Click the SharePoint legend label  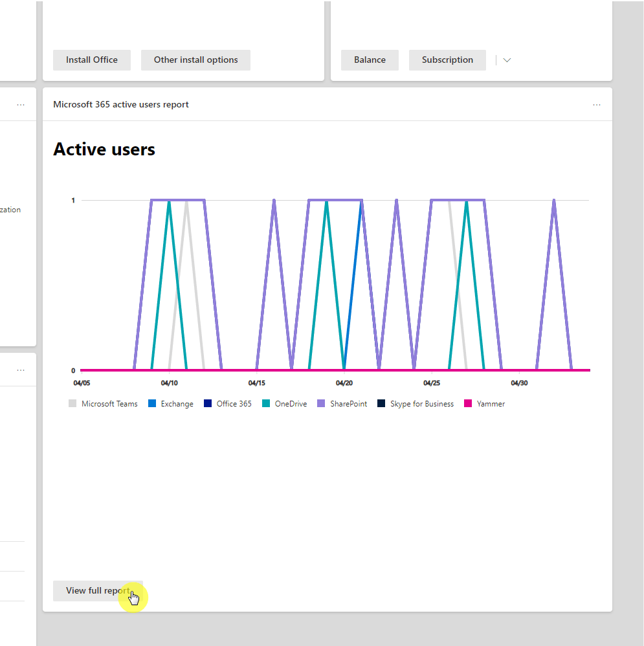(x=349, y=404)
